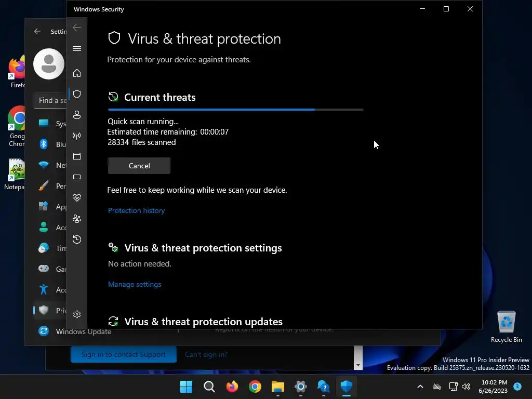Select Network category in Settings
Image resolution: width=532 pixels, height=399 pixels.
pyautogui.click(x=50, y=165)
